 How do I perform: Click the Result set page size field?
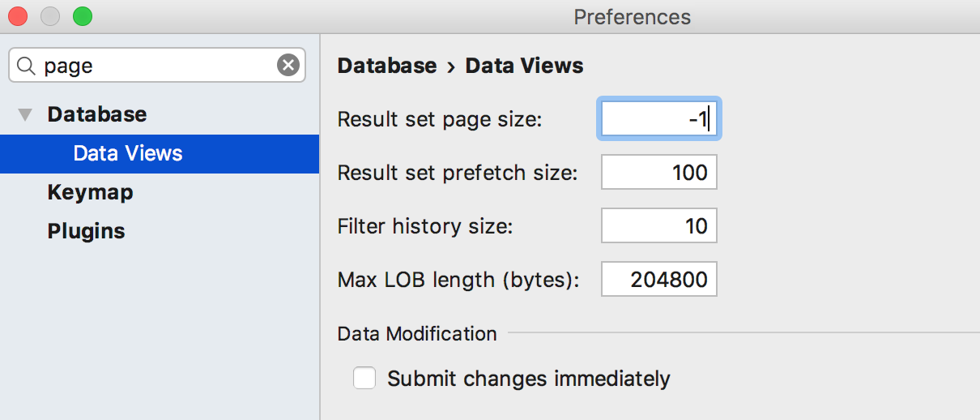tap(658, 120)
